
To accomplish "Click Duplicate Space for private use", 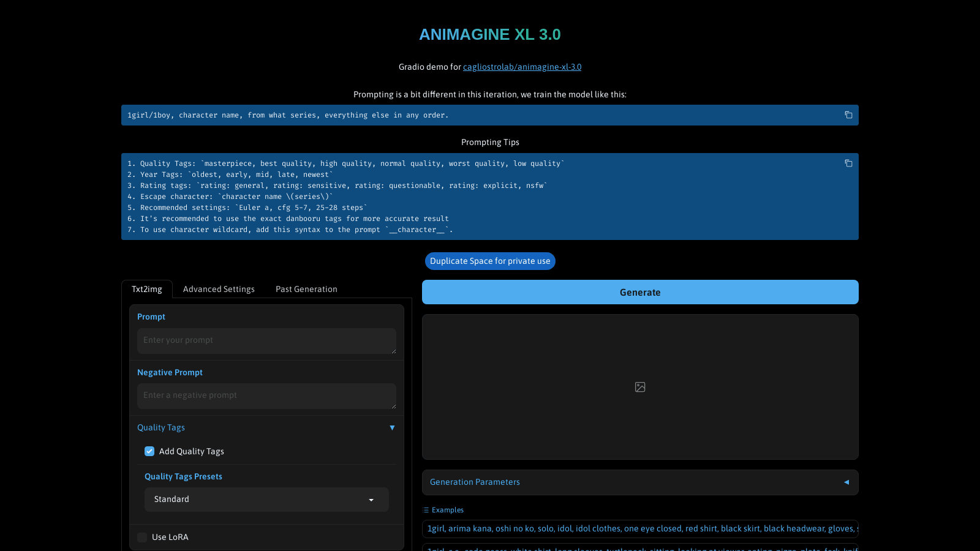I will tap(490, 261).
